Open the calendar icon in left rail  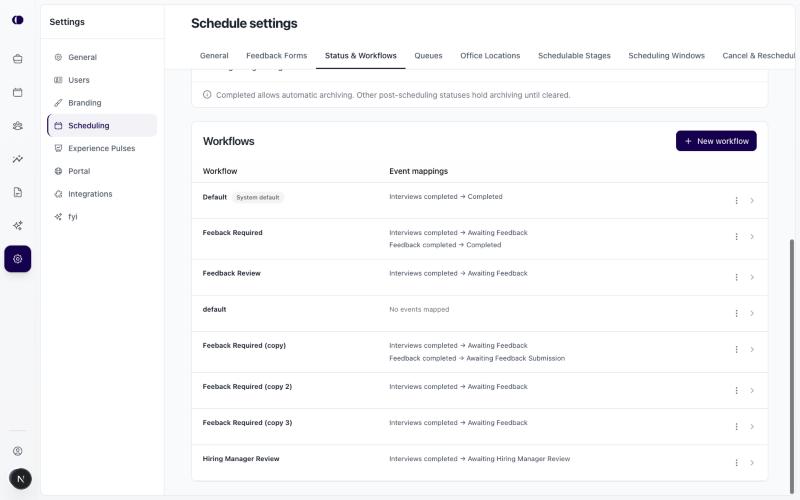[18, 92]
